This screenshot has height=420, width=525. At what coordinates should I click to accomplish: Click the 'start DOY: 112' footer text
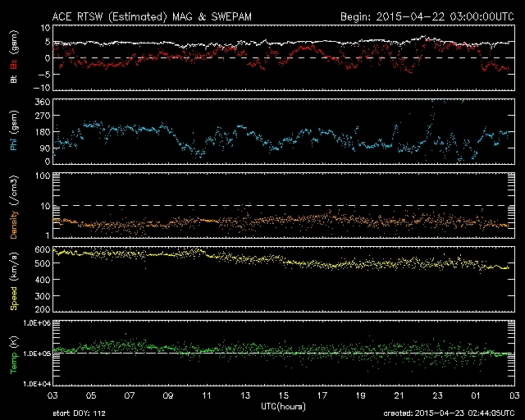pyautogui.click(x=79, y=413)
